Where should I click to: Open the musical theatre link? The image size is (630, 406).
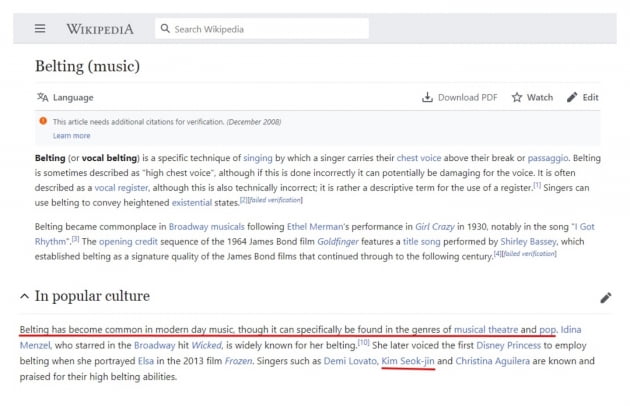click(x=486, y=330)
